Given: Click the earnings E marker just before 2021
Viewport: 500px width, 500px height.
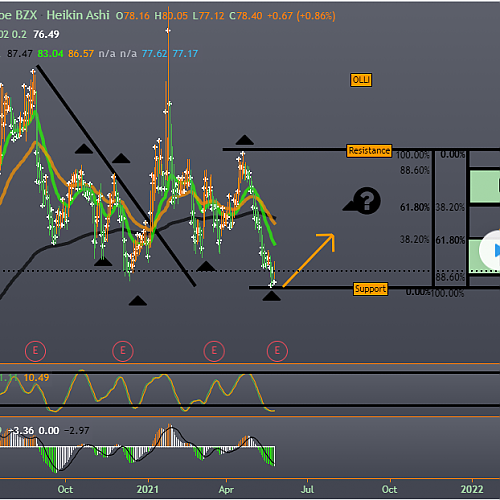Looking at the screenshot, I should (x=123, y=351).
